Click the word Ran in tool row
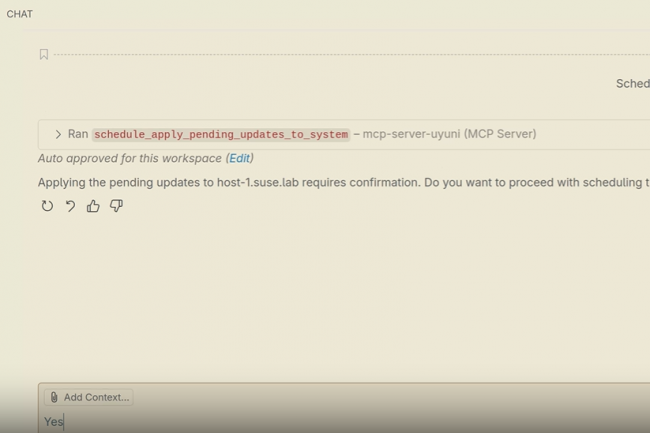This screenshot has height=433, width=650. [78, 134]
